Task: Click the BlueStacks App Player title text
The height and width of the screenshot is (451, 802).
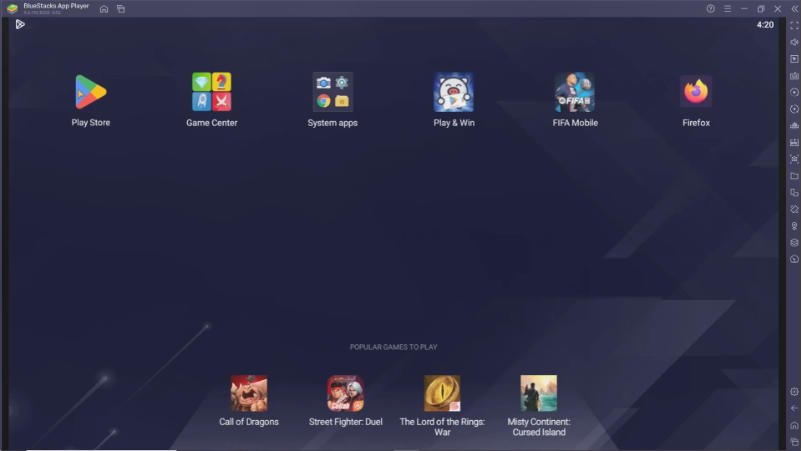Action: 56,6
